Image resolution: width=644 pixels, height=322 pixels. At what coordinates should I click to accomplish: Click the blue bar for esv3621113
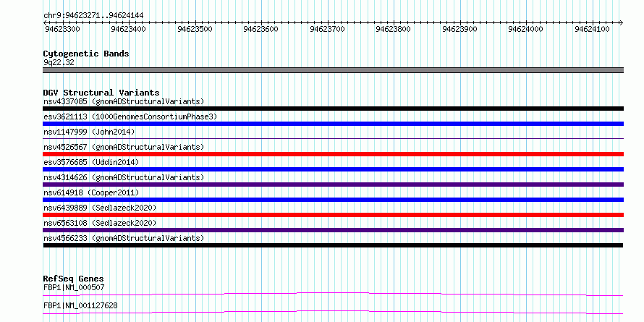point(333,124)
